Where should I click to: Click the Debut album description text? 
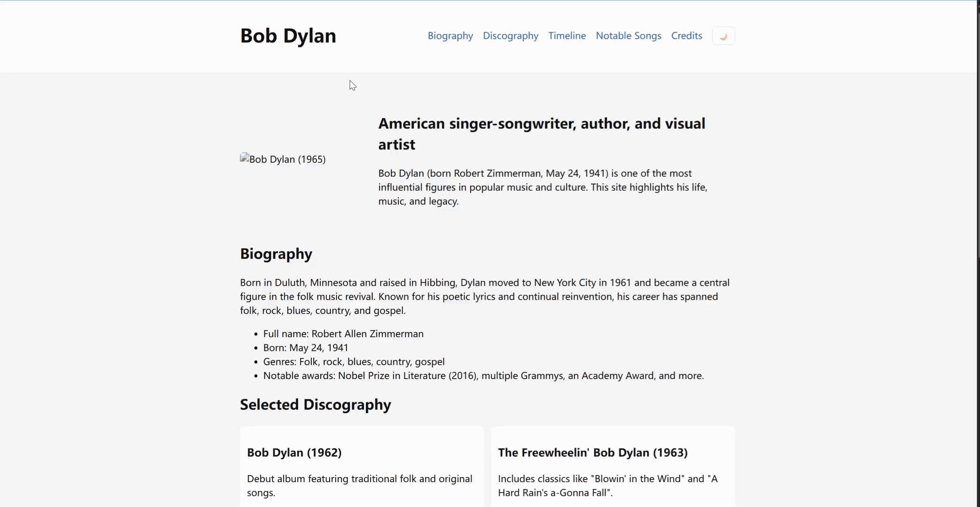pyautogui.click(x=359, y=485)
